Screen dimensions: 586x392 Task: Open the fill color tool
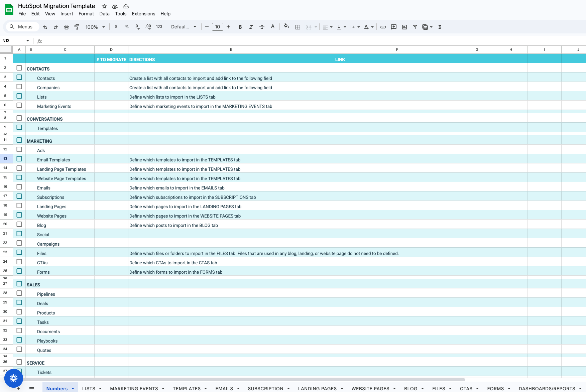(x=286, y=27)
